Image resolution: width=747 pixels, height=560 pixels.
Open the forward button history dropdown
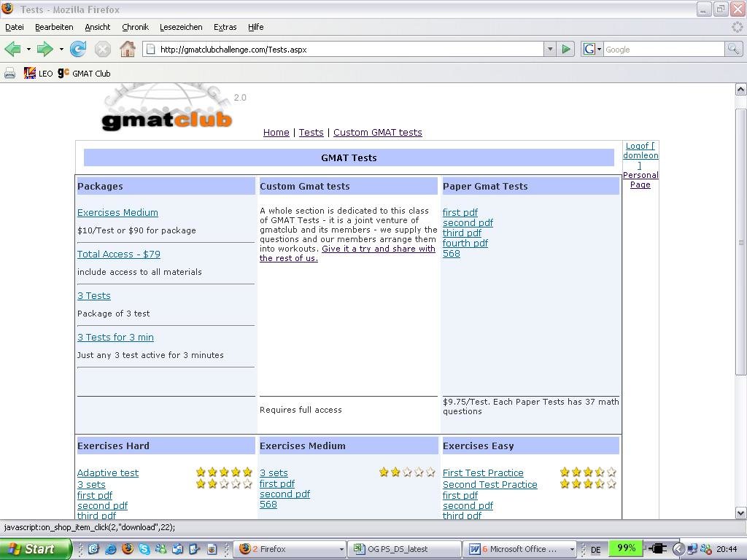click(x=61, y=49)
